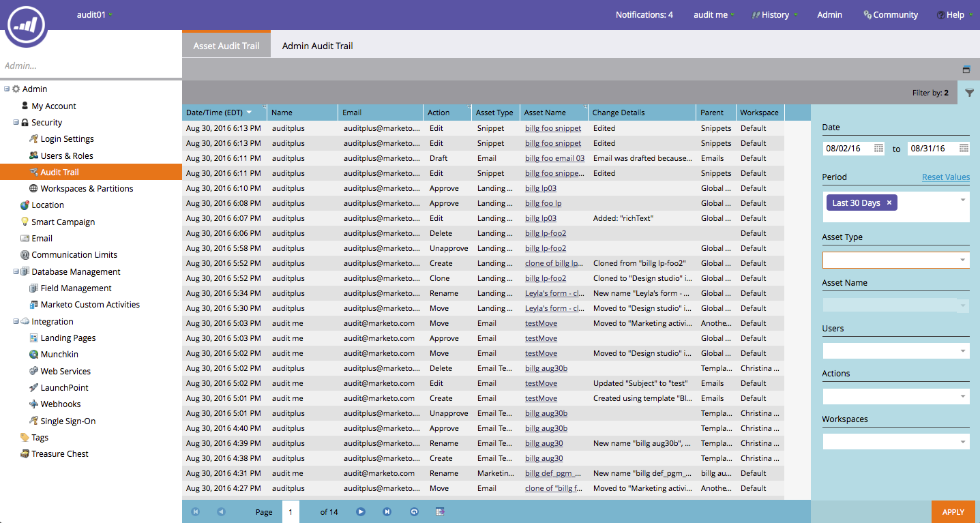Open end date calendar picker
The height and width of the screenshot is (523, 980).
point(964,148)
